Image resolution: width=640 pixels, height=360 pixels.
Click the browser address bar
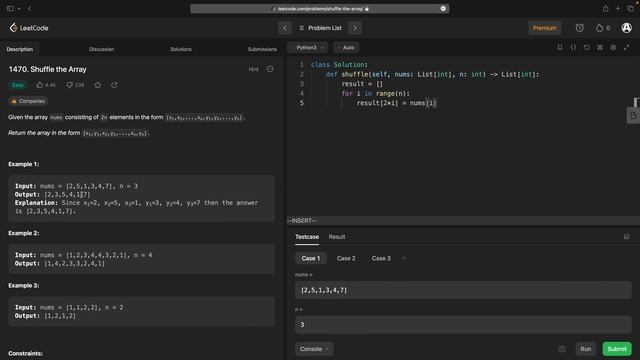(x=320, y=9)
